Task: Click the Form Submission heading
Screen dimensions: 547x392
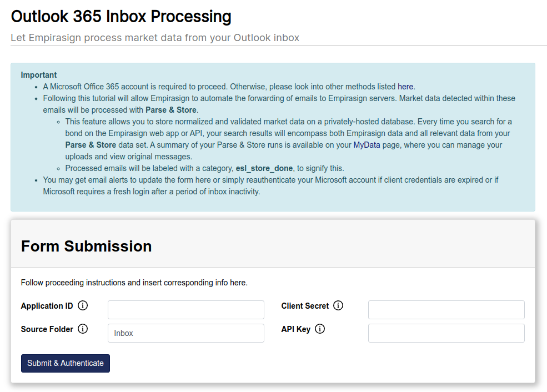Action: [86, 246]
